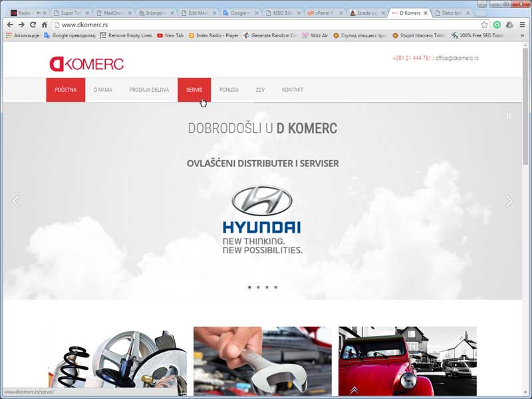The image size is (532, 399).
Task: Select the fourth slider pagination dot
Action: tap(275, 287)
